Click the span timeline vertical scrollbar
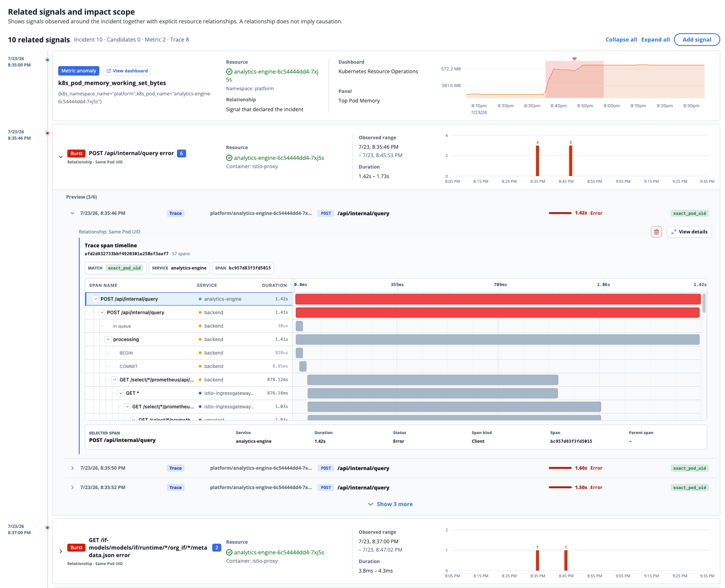 click(704, 303)
